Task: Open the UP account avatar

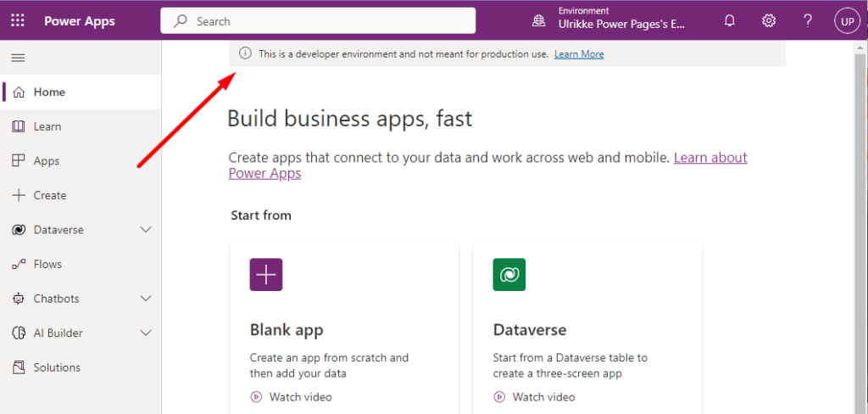Action: click(x=847, y=21)
